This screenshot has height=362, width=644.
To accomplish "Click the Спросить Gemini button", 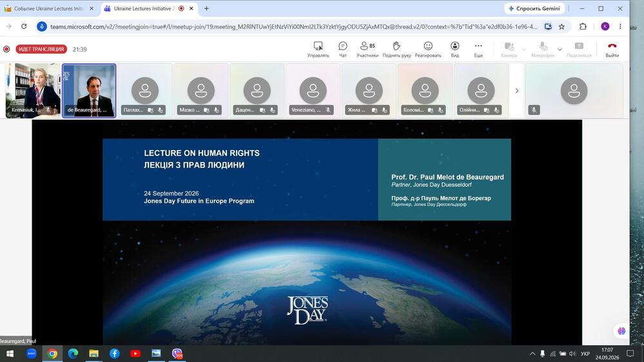I will tap(534, 8).
